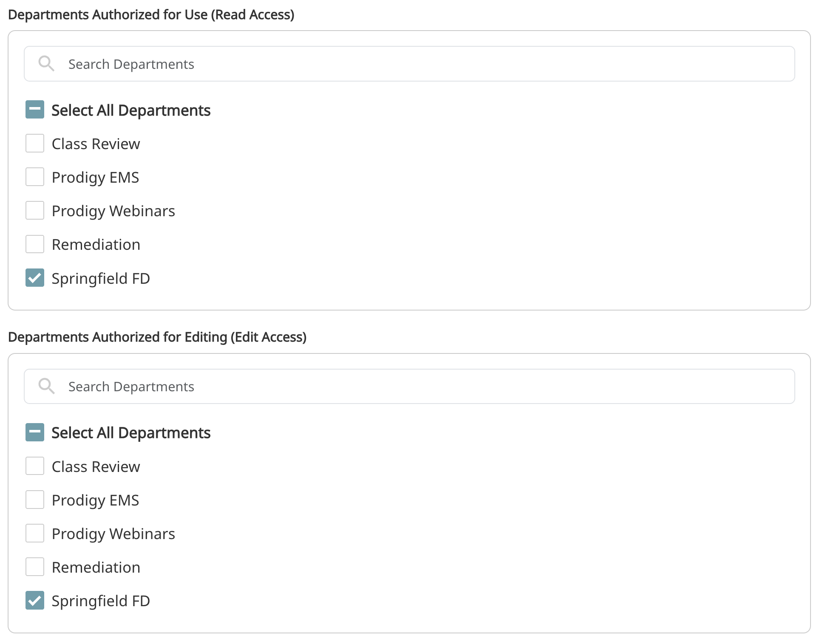The image size is (822, 644).
Task: Toggle Select All Departments under Read Access
Action: (x=35, y=110)
